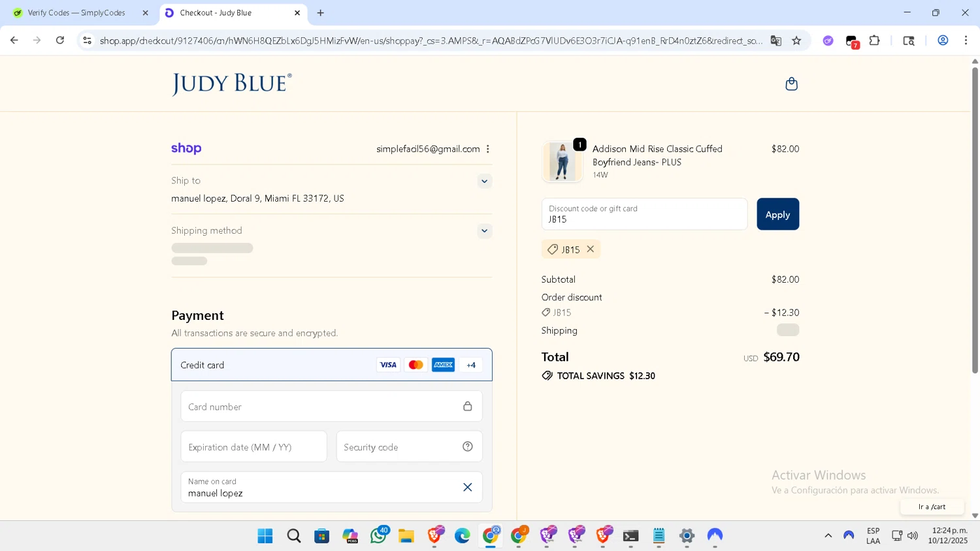Click the scrollbar down arrow

[x=975, y=515]
